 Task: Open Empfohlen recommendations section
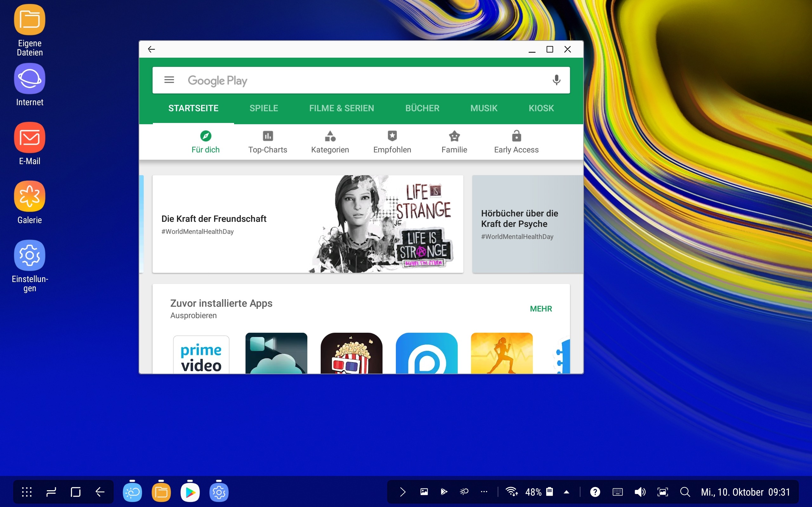(x=392, y=142)
